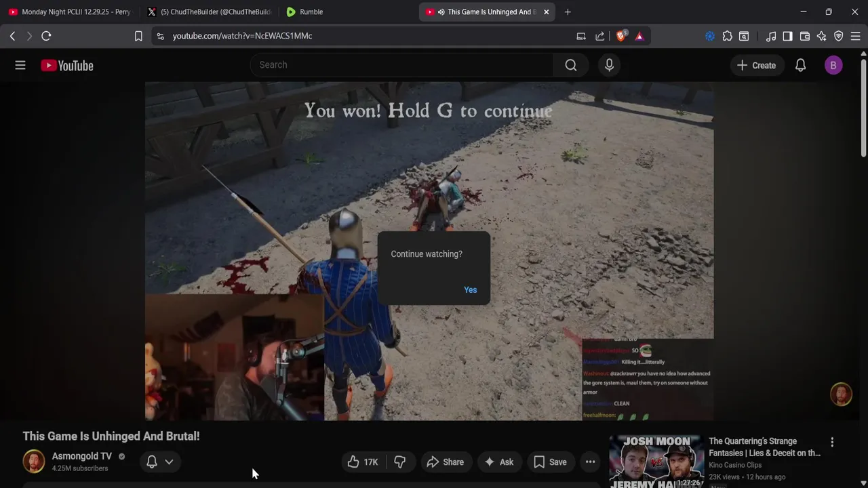Image resolution: width=868 pixels, height=488 pixels.
Task: Go forward in browser history
Action: point(29,36)
